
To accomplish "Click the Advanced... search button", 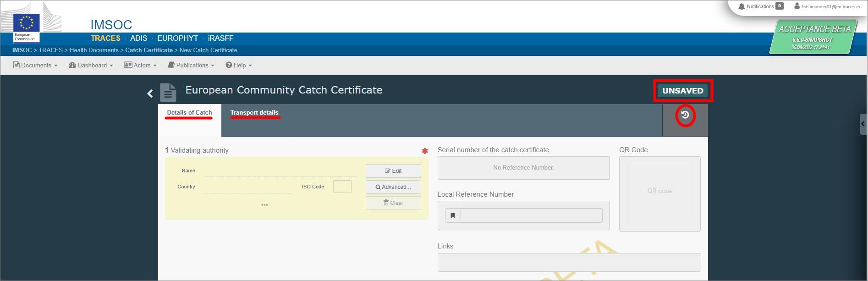I will 393,187.
